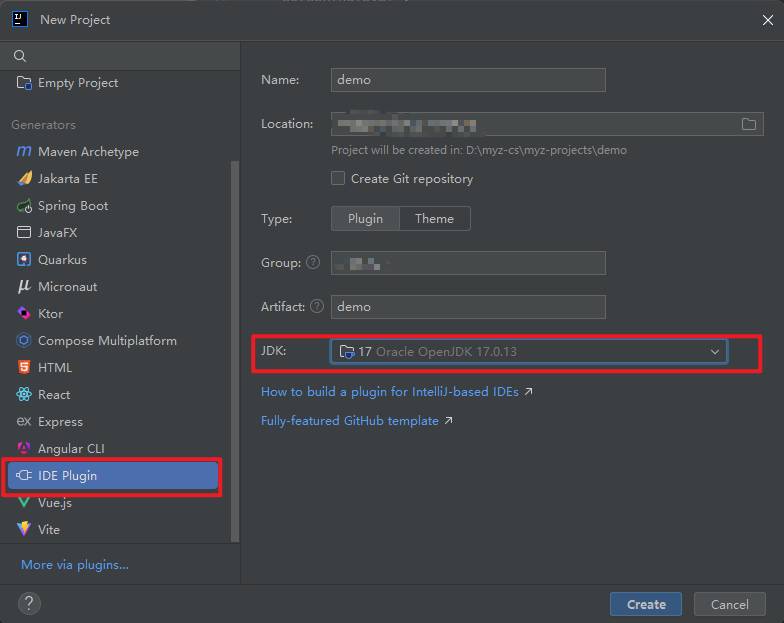
Task: Click the JavaFX window icon
Action: 24,232
